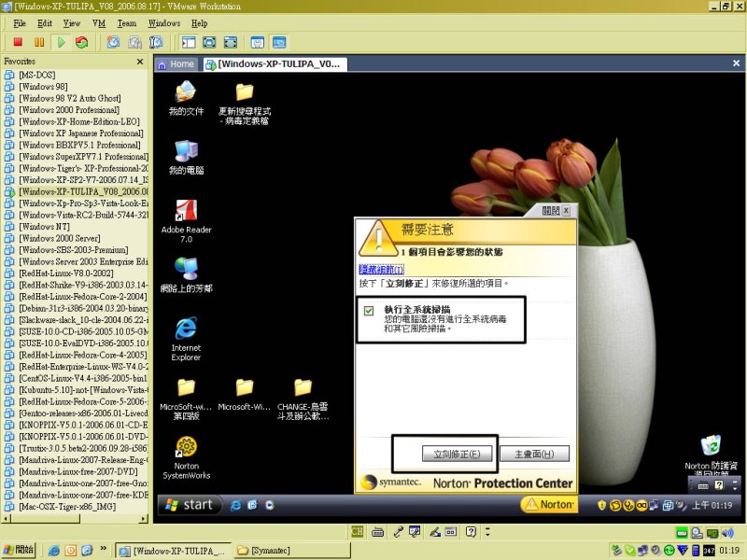Click the Norton button in guest taskbar

[549, 504]
